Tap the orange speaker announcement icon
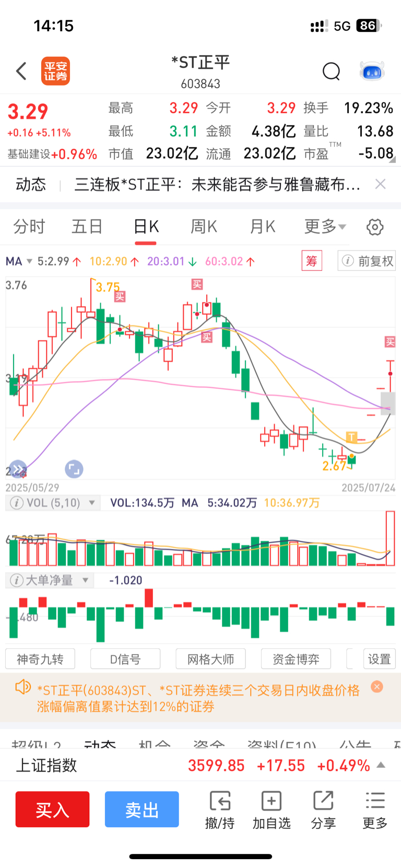The width and height of the screenshot is (401, 868). (23, 687)
